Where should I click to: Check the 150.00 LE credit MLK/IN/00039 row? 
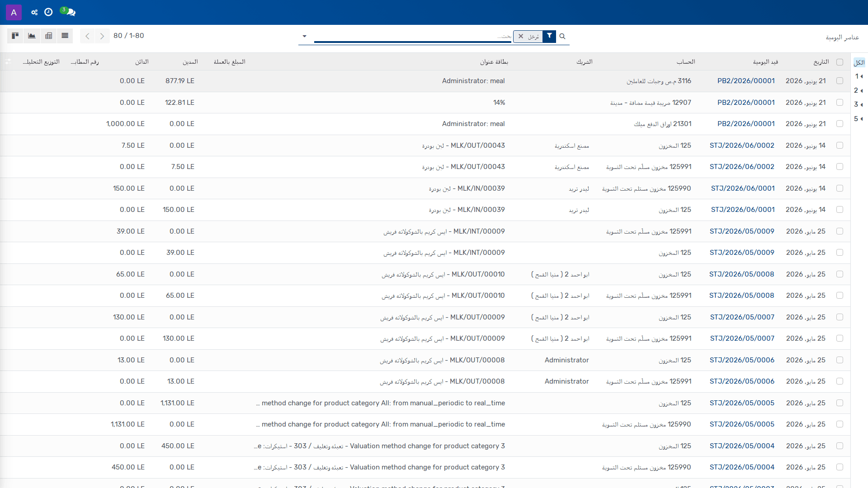tap(840, 188)
